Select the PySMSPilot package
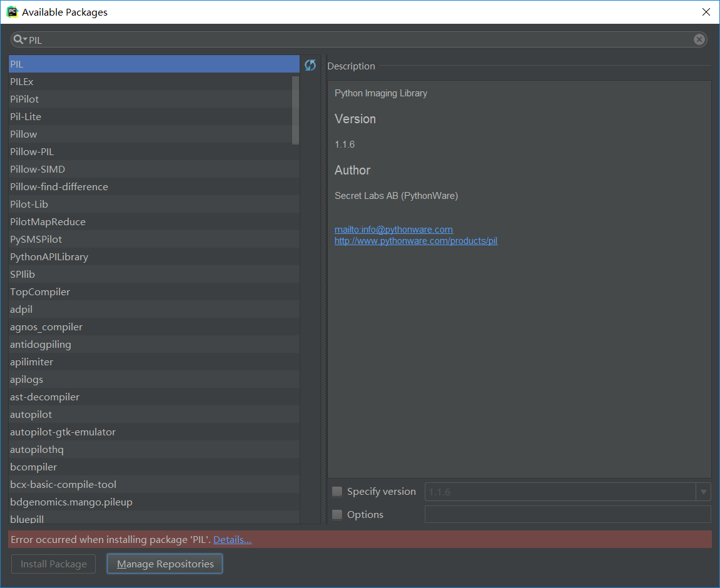This screenshot has width=720, height=588. point(154,239)
